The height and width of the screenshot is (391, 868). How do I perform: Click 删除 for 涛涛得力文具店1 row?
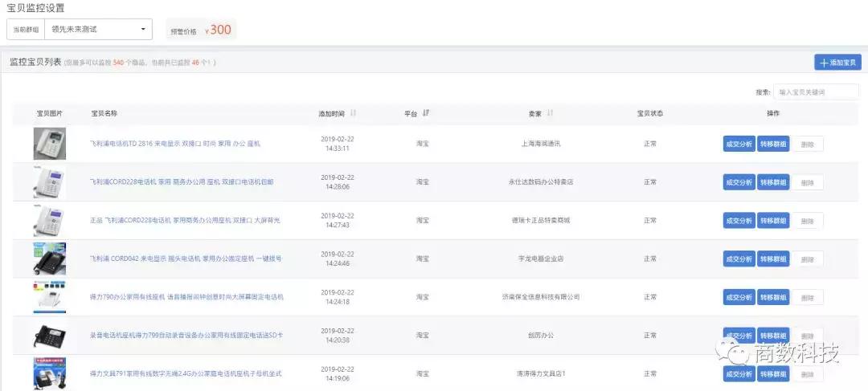pos(808,374)
